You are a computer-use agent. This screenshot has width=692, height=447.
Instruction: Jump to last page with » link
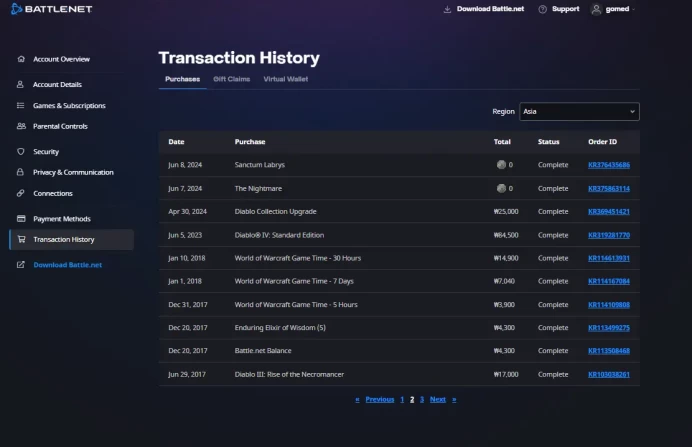(454, 399)
